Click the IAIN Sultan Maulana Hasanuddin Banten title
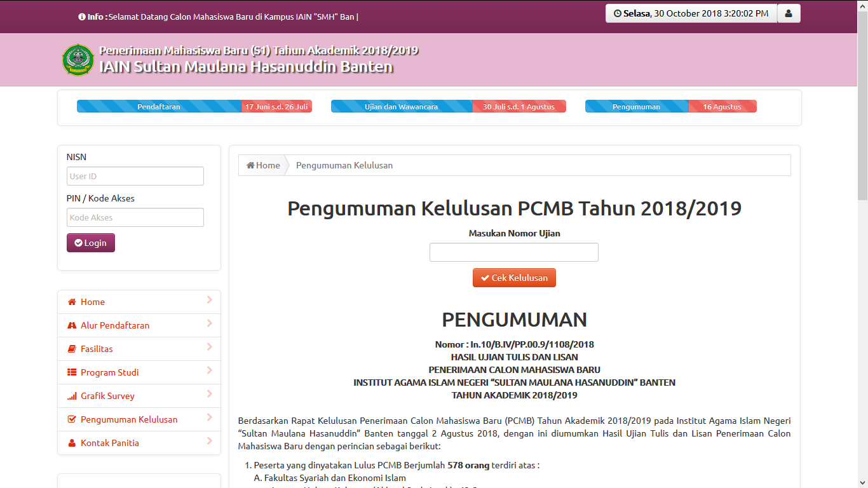This screenshot has width=868, height=488. [247, 67]
